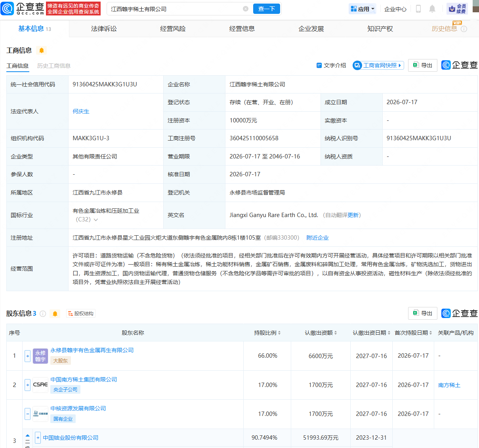Expand the 国标行业 (C32) chevron
479x448 pixels.
[96, 220]
